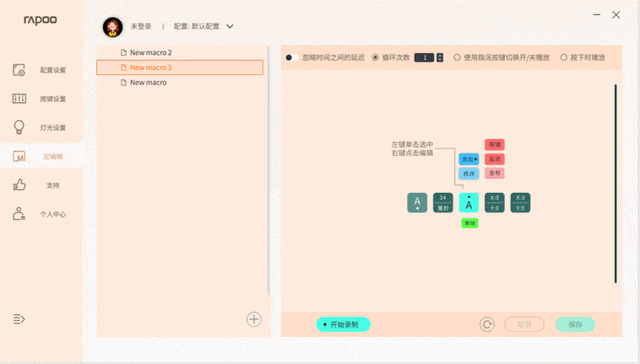Click the rapoo logo
The image size is (640, 364).
(40, 20)
